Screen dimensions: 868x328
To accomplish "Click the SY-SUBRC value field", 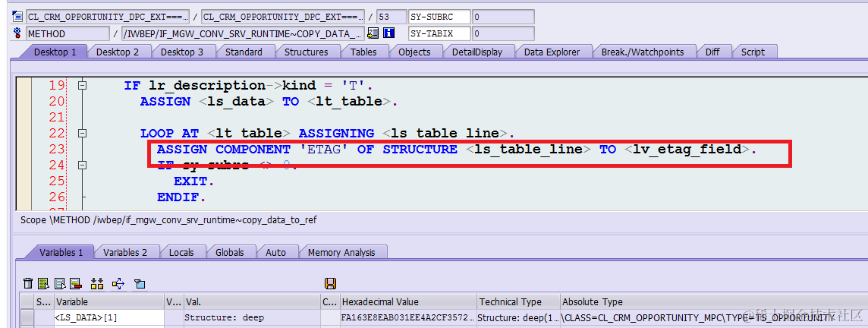I will tap(503, 17).
